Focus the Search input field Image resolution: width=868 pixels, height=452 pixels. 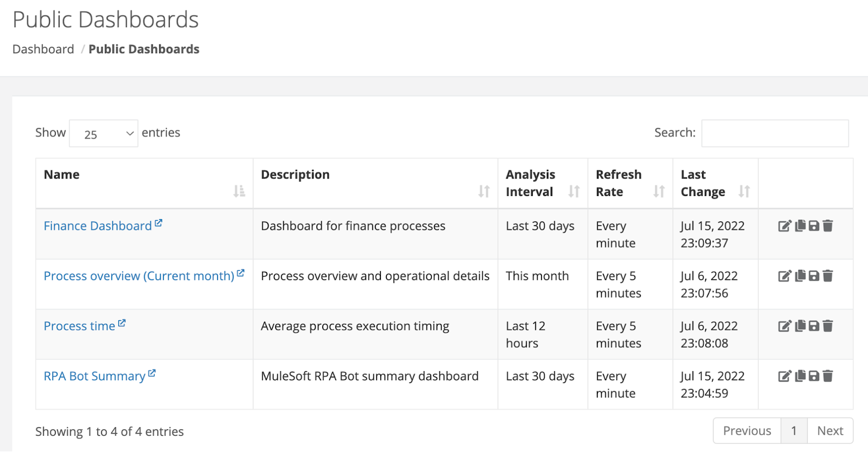coord(775,133)
